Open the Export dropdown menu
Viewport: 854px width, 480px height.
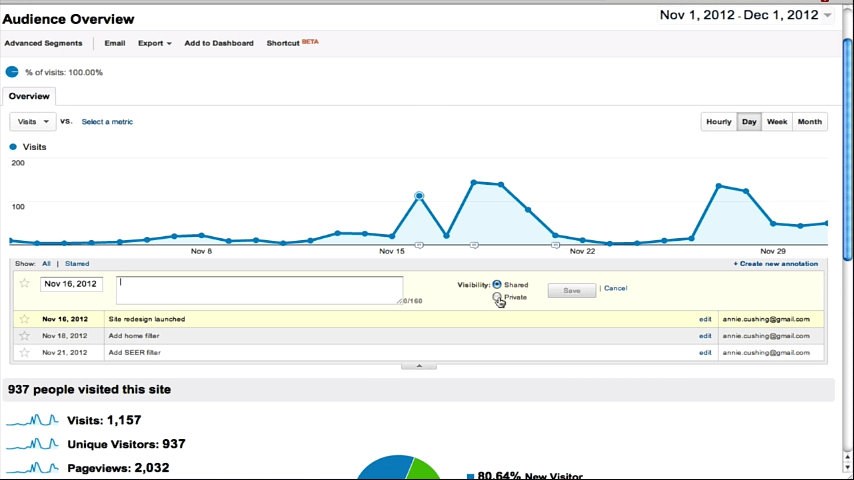154,43
